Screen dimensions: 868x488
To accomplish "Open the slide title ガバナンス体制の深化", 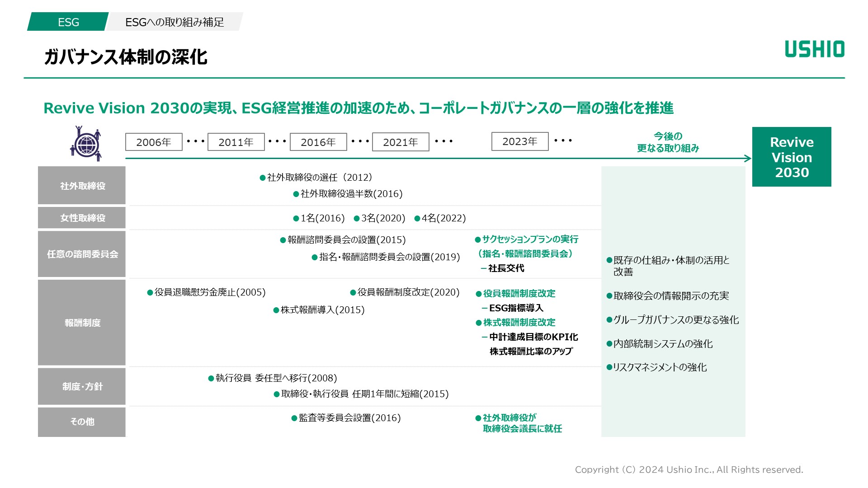I will tap(127, 56).
